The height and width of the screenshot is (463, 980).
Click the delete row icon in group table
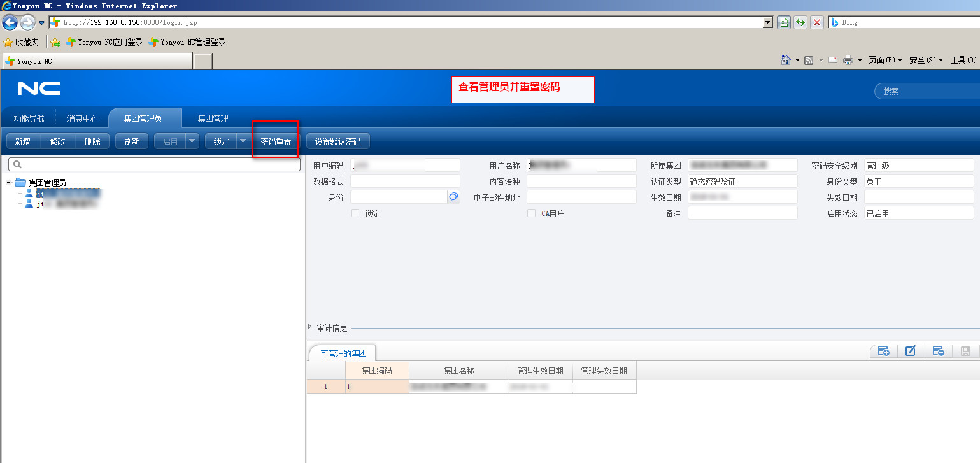pyautogui.click(x=938, y=352)
